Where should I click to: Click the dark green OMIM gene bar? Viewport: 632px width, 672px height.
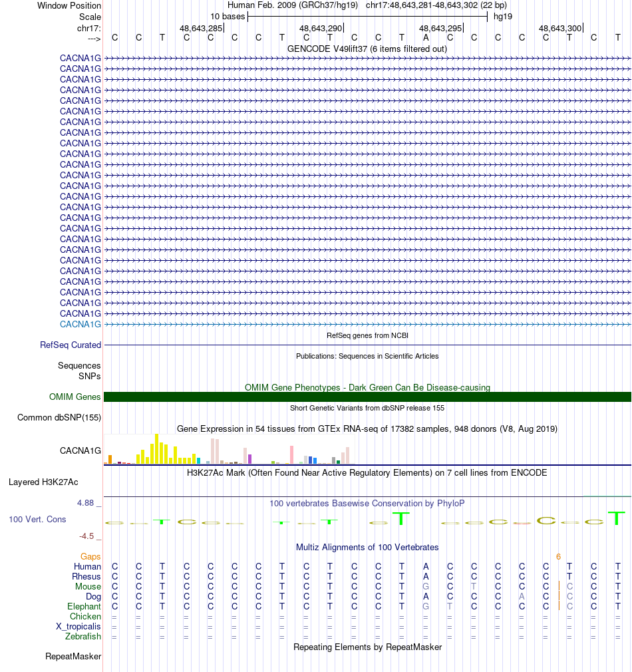tap(368, 397)
